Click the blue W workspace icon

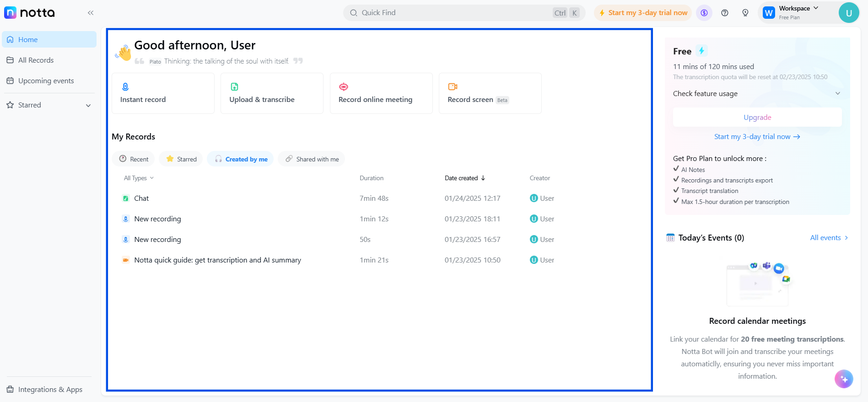pos(769,13)
